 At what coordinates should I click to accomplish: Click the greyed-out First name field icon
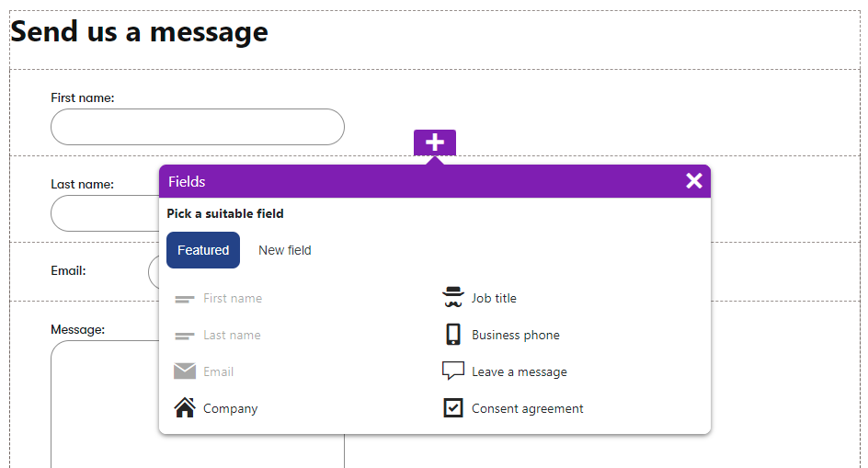tap(185, 298)
